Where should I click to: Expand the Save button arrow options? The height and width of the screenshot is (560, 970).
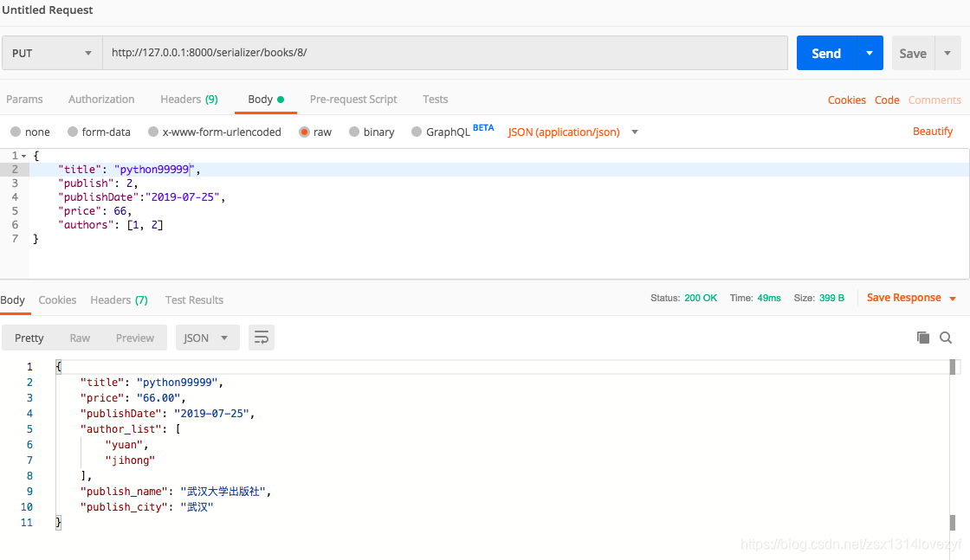click(947, 53)
